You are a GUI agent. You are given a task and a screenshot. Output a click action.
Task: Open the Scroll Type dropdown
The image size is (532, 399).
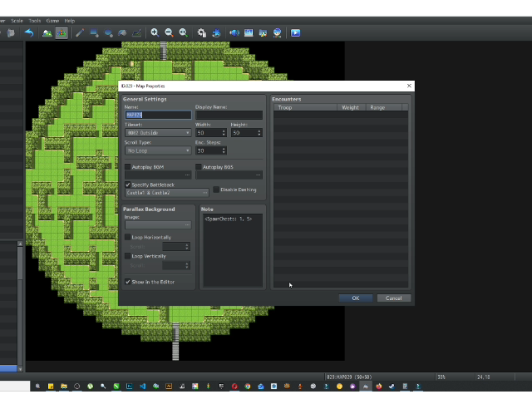click(158, 150)
